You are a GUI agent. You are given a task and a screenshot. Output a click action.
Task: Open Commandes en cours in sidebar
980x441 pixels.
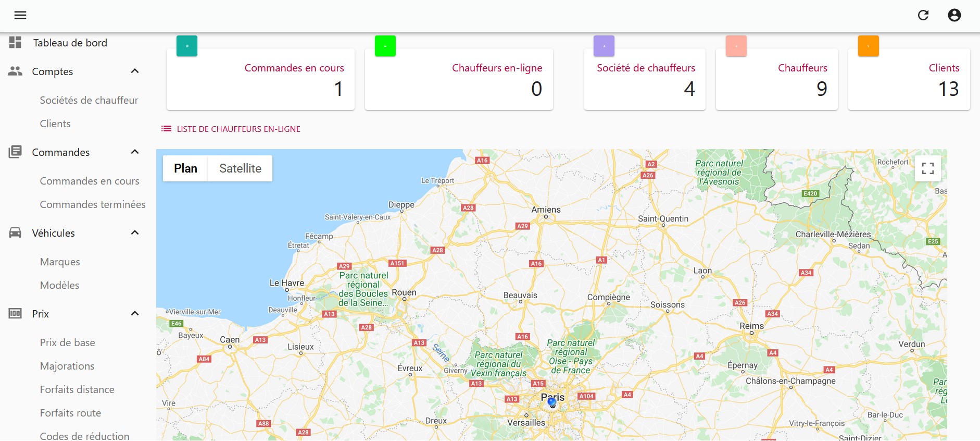coord(90,181)
